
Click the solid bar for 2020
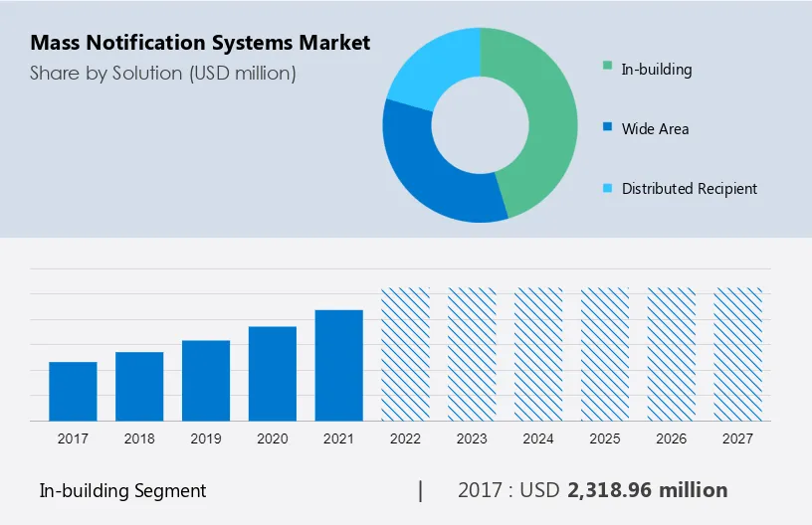point(273,374)
